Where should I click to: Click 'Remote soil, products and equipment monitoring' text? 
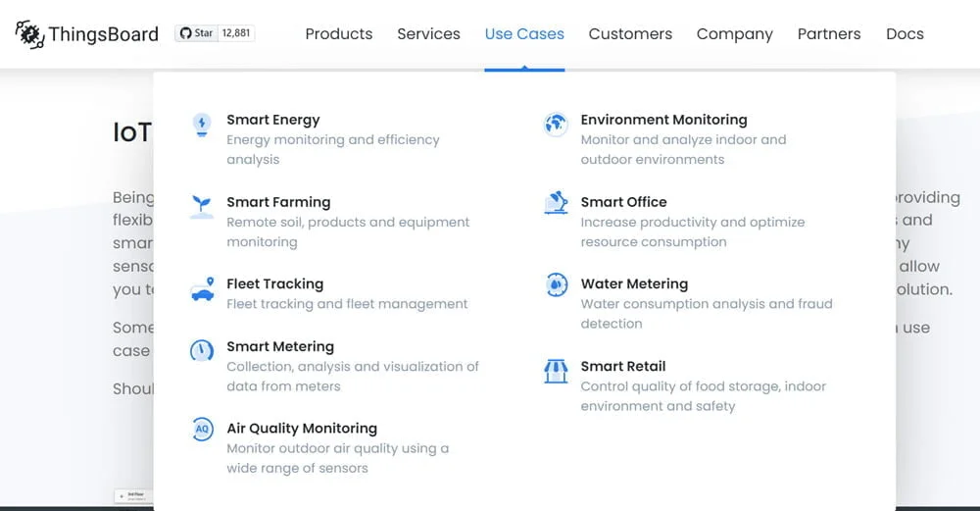point(348,232)
